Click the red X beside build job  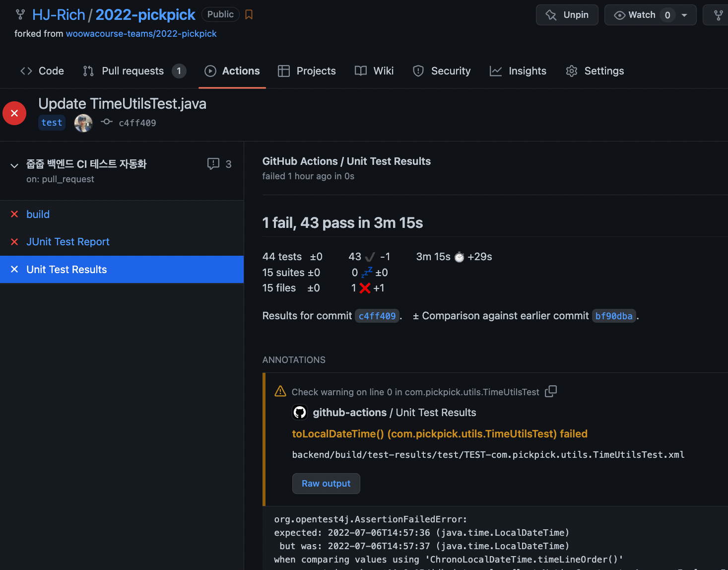point(14,214)
